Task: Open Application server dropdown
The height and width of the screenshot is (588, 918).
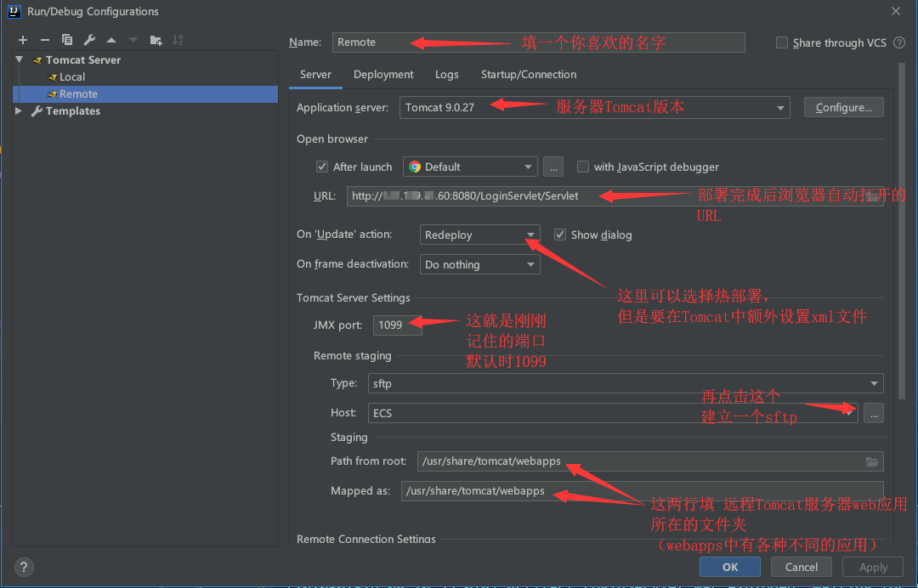Action: (594, 108)
